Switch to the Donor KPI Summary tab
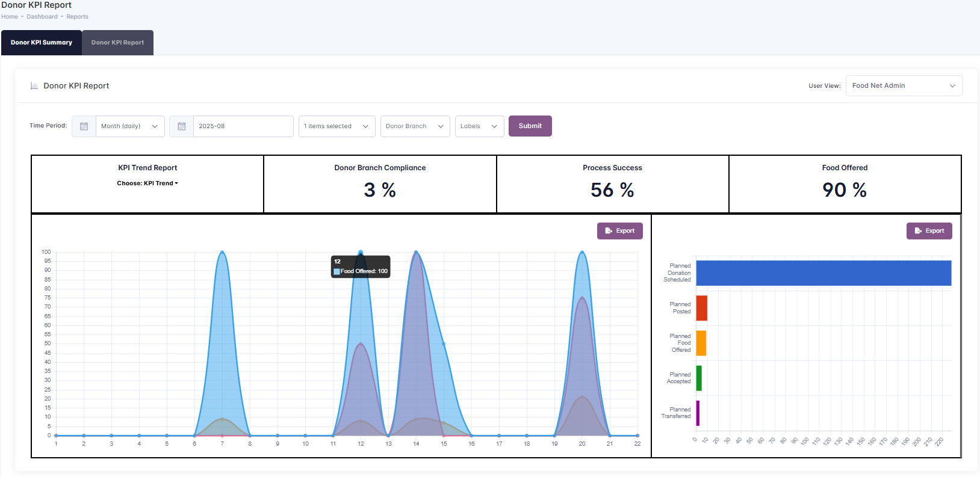Viewport: 980px width, 477px height. click(42, 43)
